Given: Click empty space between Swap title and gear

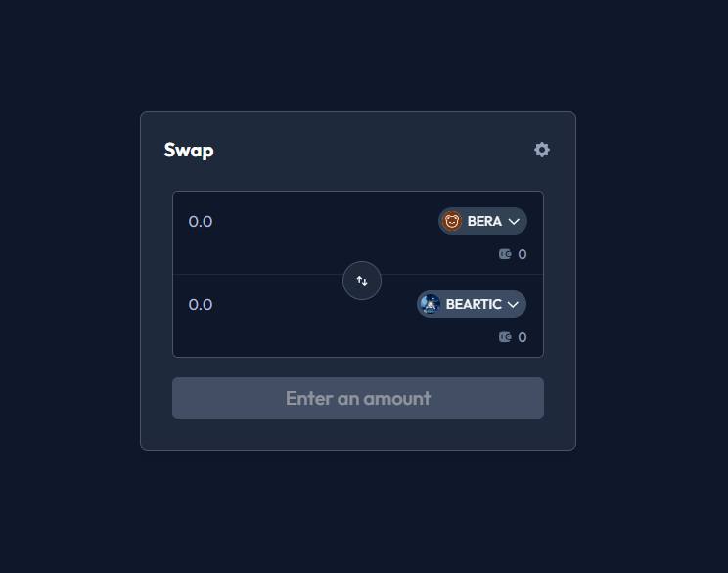Looking at the screenshot, I should [x=372, y=150].
